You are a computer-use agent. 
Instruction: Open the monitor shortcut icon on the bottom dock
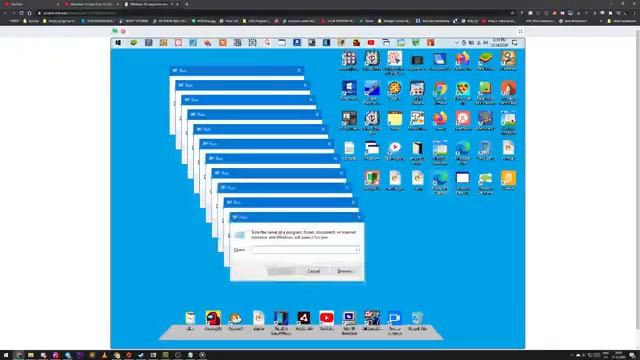(349, 318)
